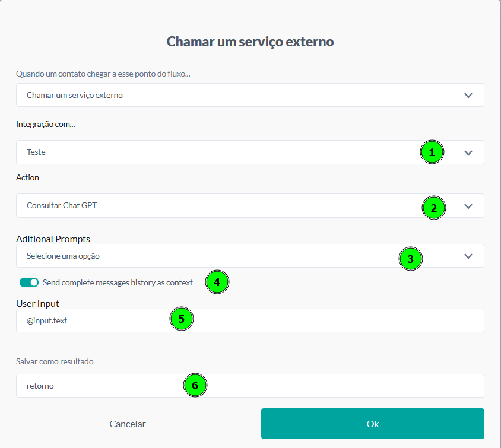Open the top 'Chamar um serviço externo' dropdown
The width and height of the screenshot is (501, 448).
click(x=237, y=95)
